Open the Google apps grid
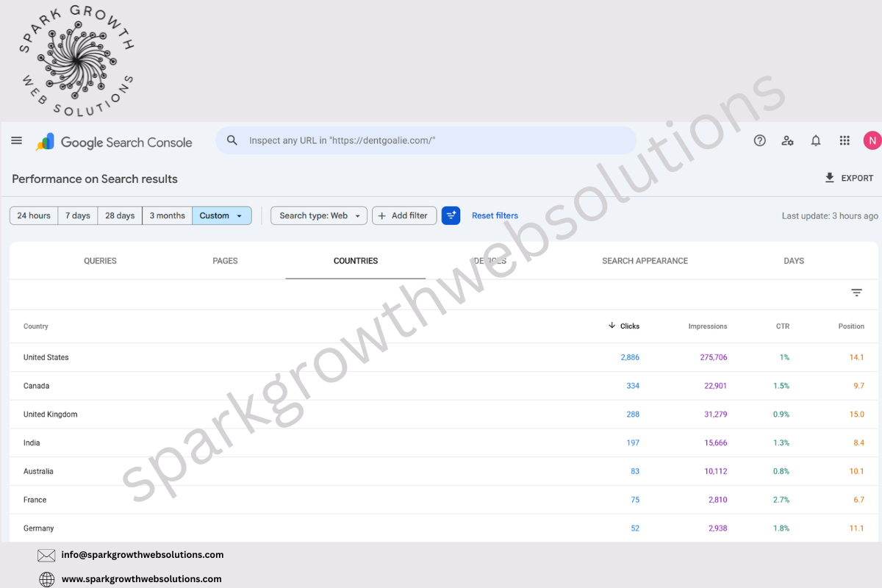This screenshot has width=882, height=588. (845, 140)
